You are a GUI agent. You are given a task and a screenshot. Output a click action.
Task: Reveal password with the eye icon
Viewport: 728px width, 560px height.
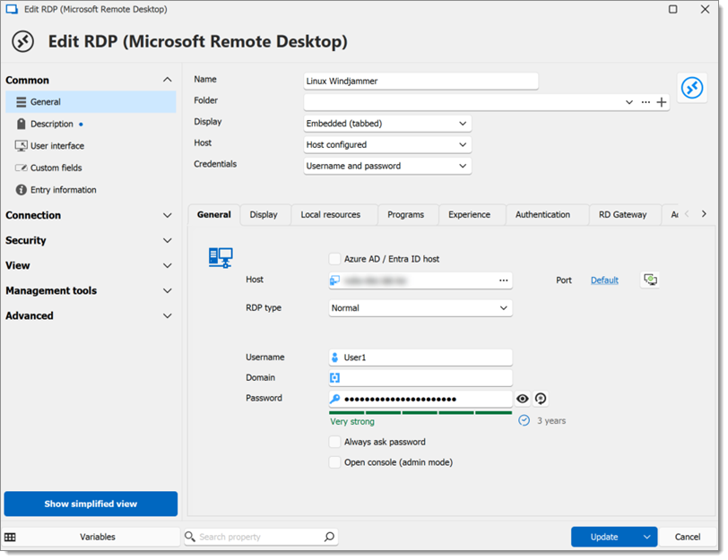[523, 399]
